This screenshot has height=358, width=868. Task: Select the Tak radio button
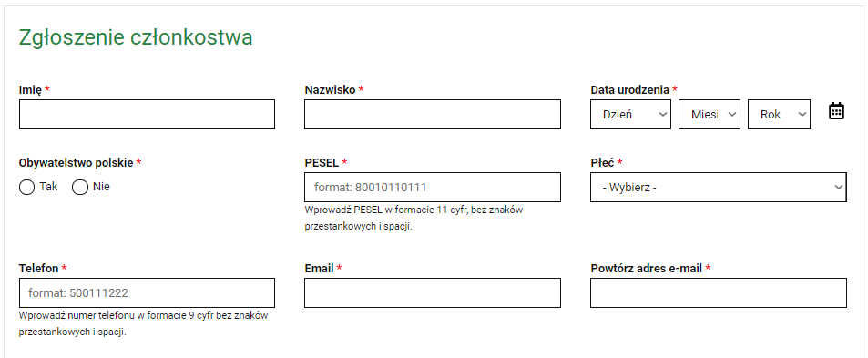[26, 188]
